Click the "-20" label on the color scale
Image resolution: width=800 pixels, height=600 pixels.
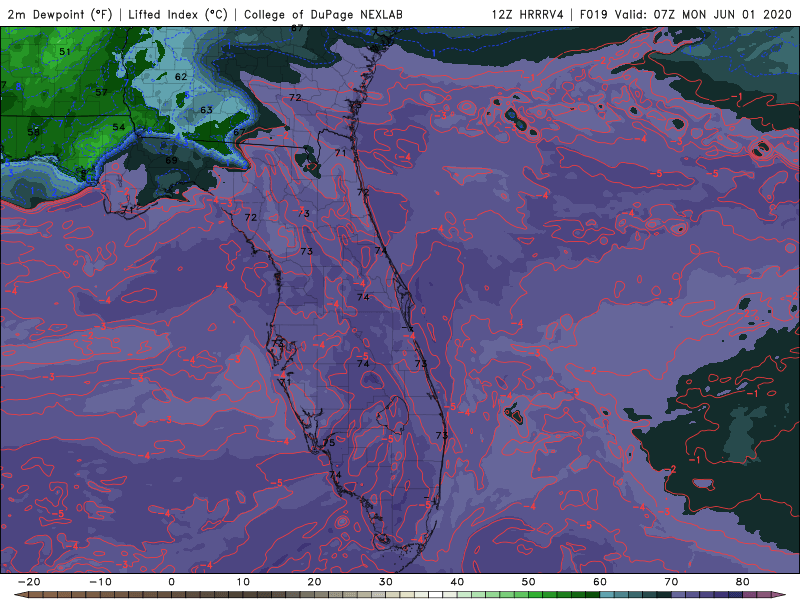click(29, 582)
